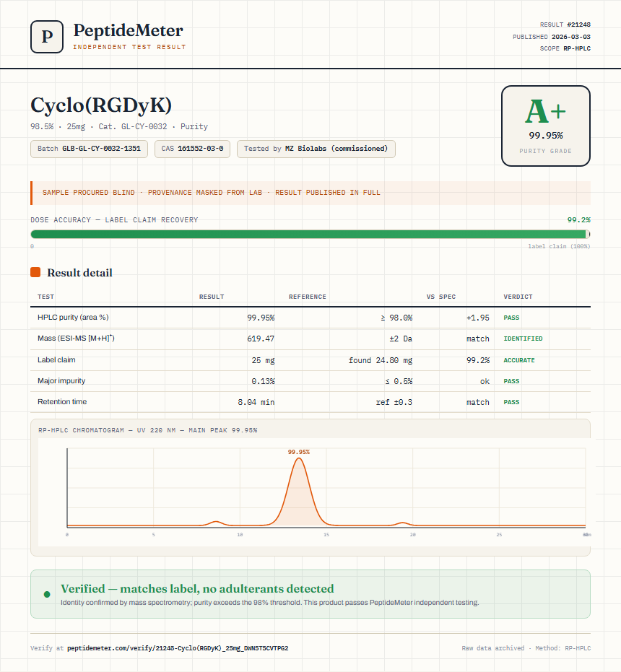Click the orange Result detail square marker
Screen dimensions: 621x672
point(35,272)
